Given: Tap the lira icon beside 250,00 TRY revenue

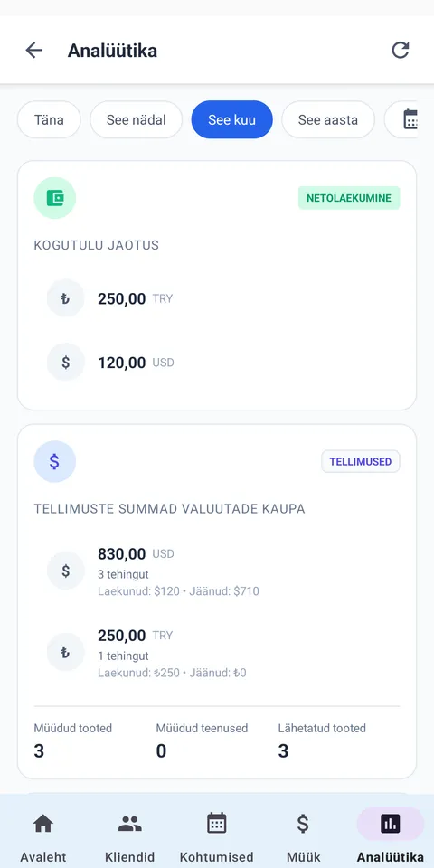Looking at the screenshot, I should pyautogui.click(x=65, y=298).
